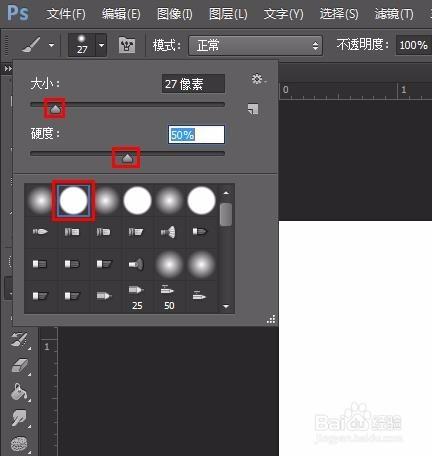Open the 选择(S) menu

pyautogui.click(x=339, y=14)
